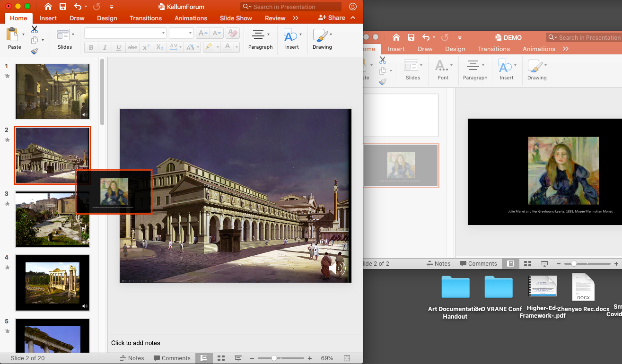Select slide 4 thumbnail in KellumForum

coord(53,283)
